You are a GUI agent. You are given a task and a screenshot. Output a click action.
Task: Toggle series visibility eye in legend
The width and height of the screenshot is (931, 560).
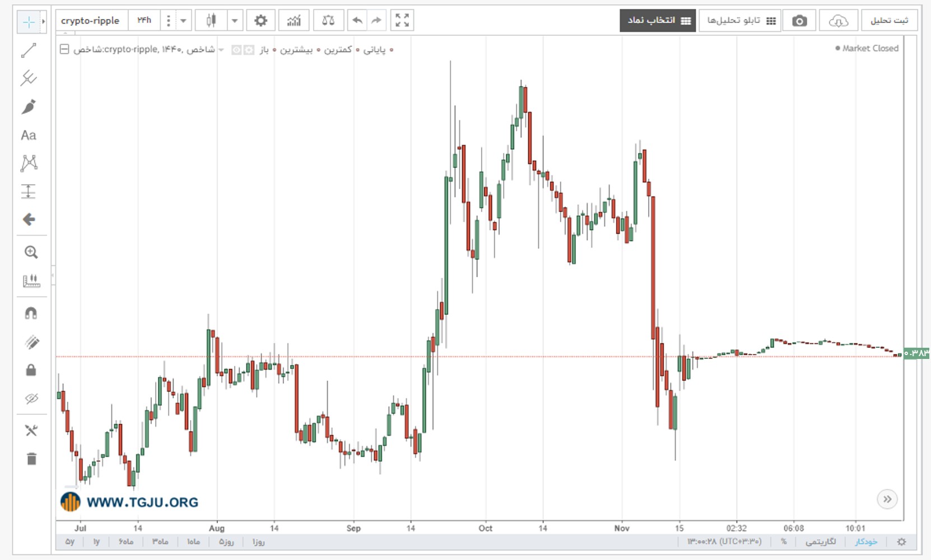tap(236, 50)
